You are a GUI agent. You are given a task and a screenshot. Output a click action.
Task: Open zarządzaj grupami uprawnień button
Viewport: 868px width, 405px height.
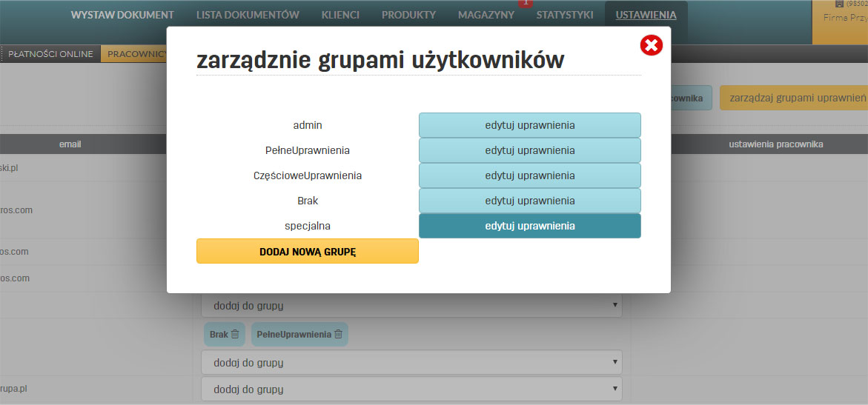click(794, 98)
